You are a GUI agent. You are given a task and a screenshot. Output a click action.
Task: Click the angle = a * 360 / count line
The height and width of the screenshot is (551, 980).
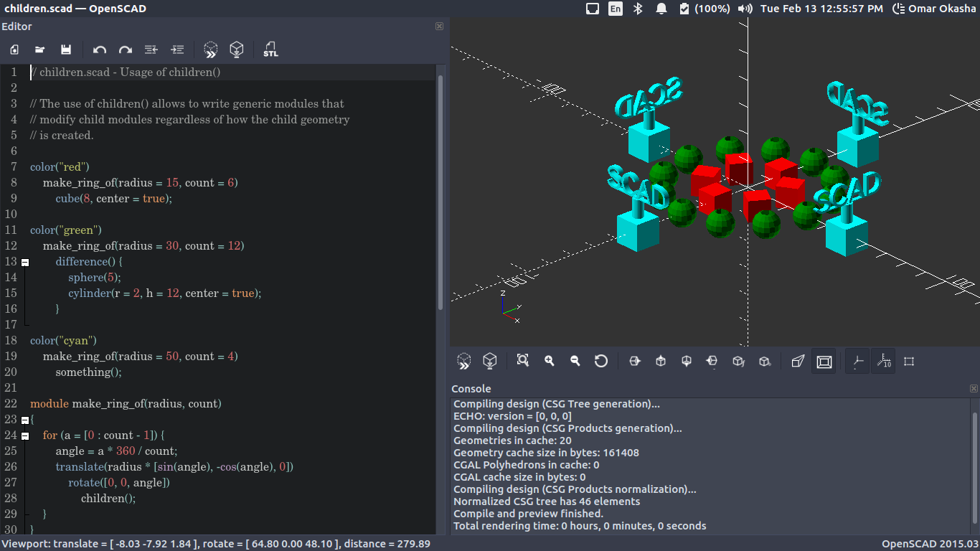(116, 451)
